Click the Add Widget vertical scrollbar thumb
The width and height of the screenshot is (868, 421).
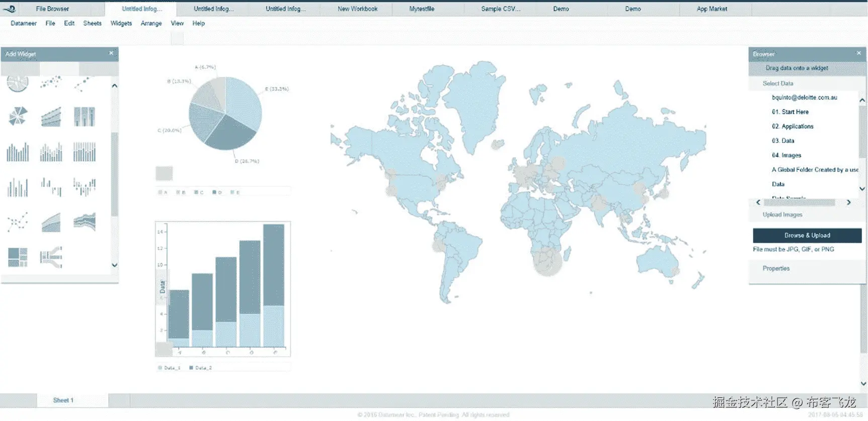pos(114,174)
